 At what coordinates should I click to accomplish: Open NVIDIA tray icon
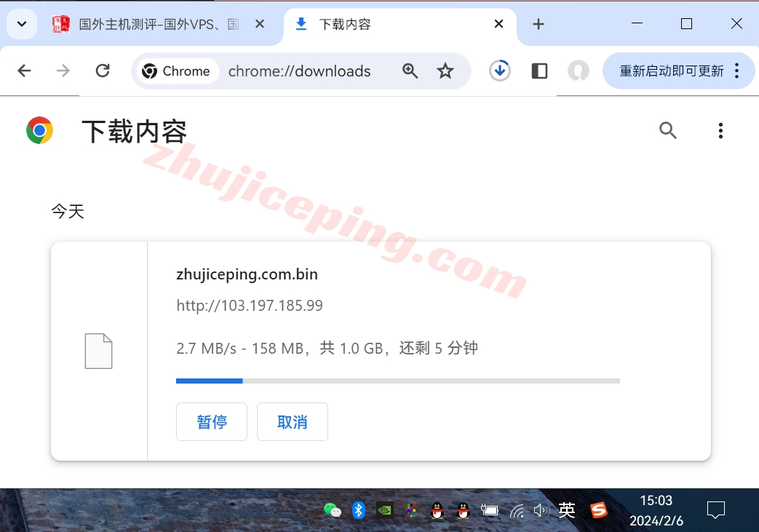point(385,510)
